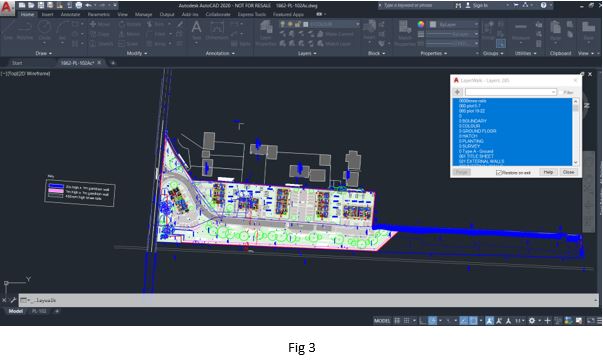Select the Polyline tool
Viewport: 603px width, 360px height.
point(25,30)
